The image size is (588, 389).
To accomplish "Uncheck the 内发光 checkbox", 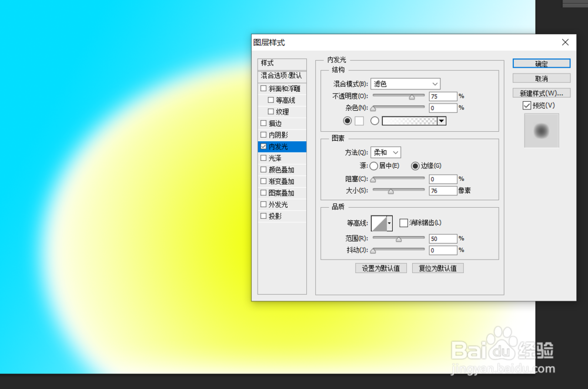I will coord(263,147).
